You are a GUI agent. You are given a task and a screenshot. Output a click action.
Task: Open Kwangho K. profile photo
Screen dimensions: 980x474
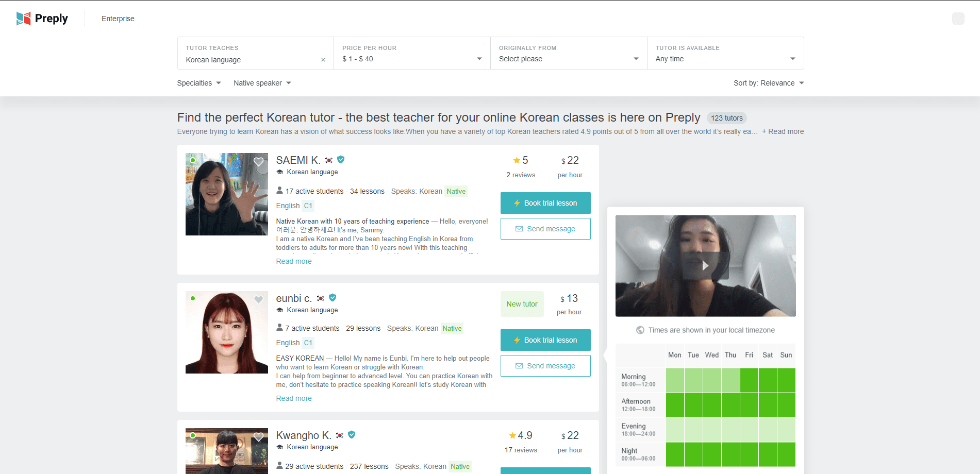[x=227, y=451]
